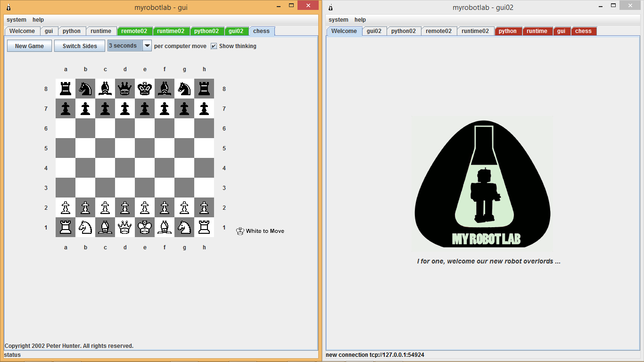Viewport: 644px width, 362px height.
Task: Open gui02 tab in gui02 window
Action: pos(374,31)
